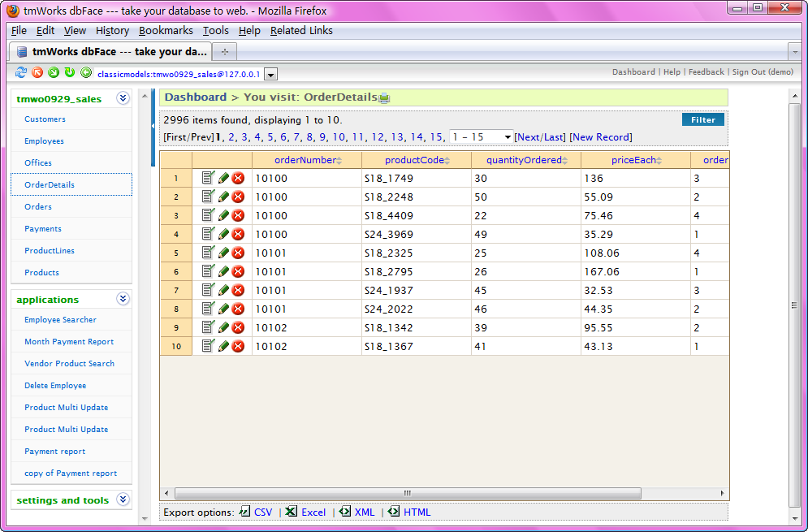Sign Out of the demo account
This screenshot has height=532, width=808.
(763, 72)
